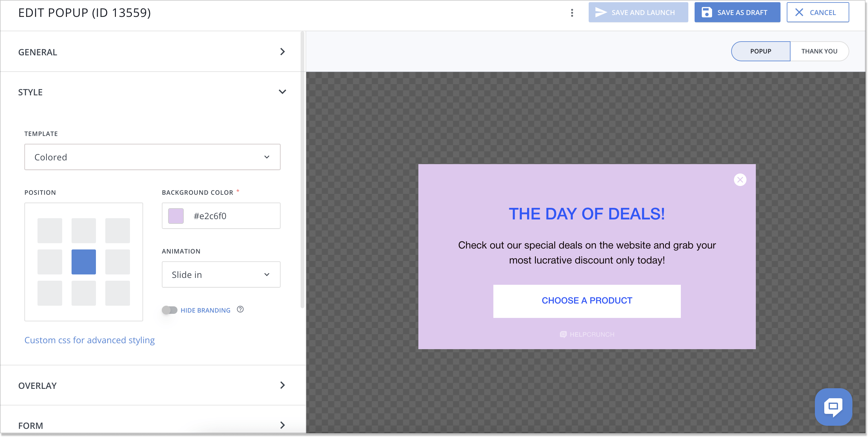Switch to the Popup preview tab
This screenshot has width=868, height=437.
tap(761, 51)
